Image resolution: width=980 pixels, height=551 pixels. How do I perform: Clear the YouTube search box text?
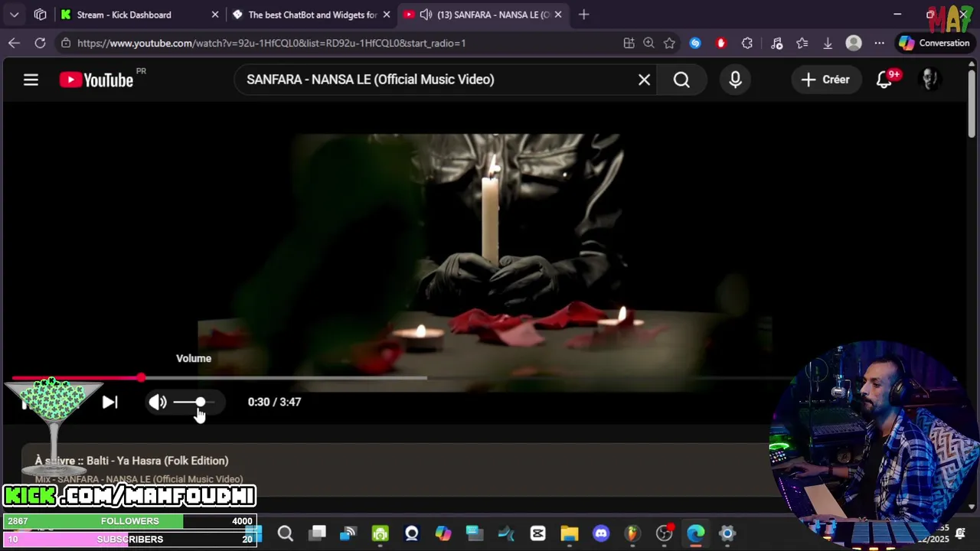(x=645, y=80)
